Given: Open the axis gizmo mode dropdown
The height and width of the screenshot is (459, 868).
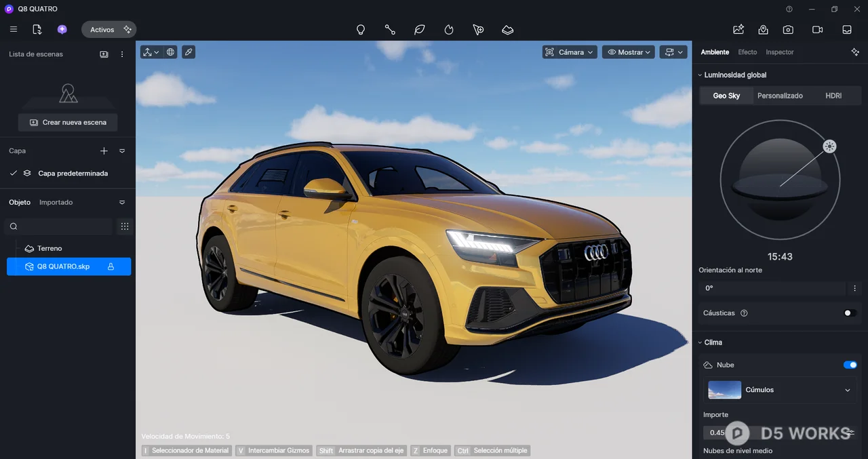Looking at the screenshot, I should [151, 52].
